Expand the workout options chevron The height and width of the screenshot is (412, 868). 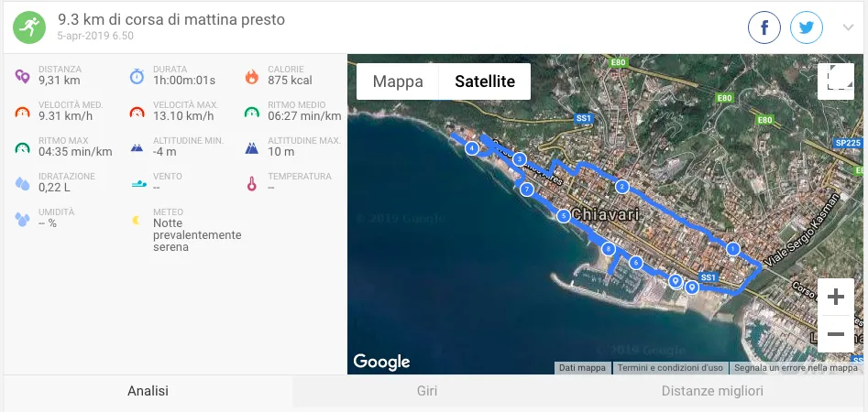(848, 27)
